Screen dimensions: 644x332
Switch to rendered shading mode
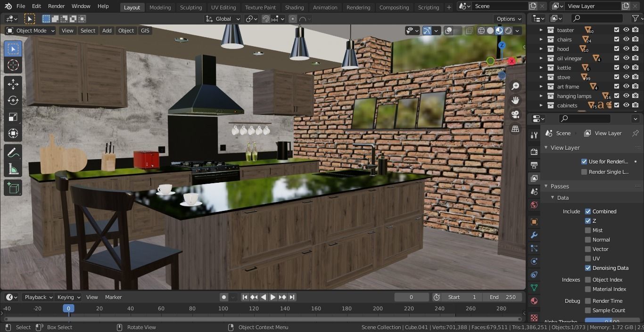click(508, 31)
